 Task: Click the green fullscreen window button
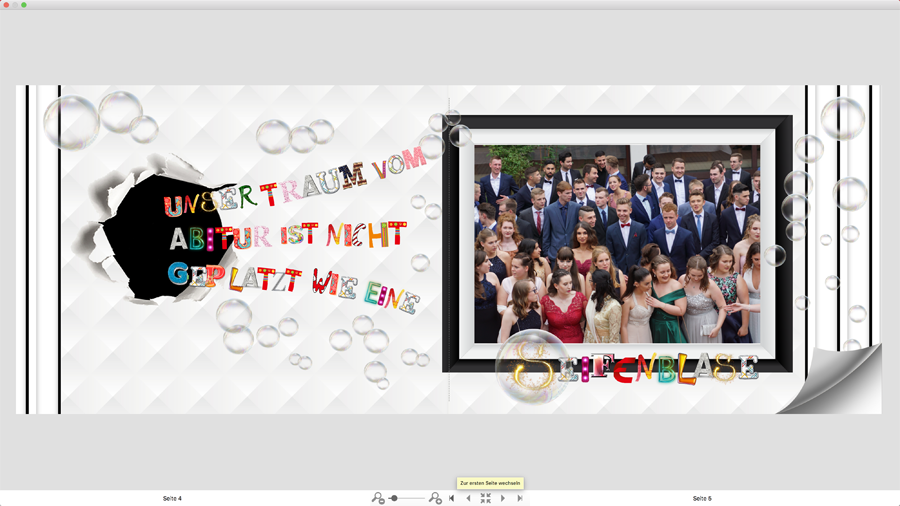pos(24,5)
